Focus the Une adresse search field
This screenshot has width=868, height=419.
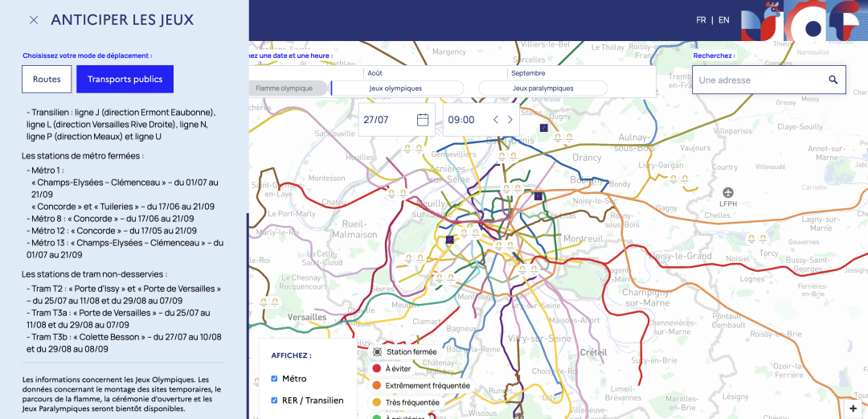click(x=769, y=80)
